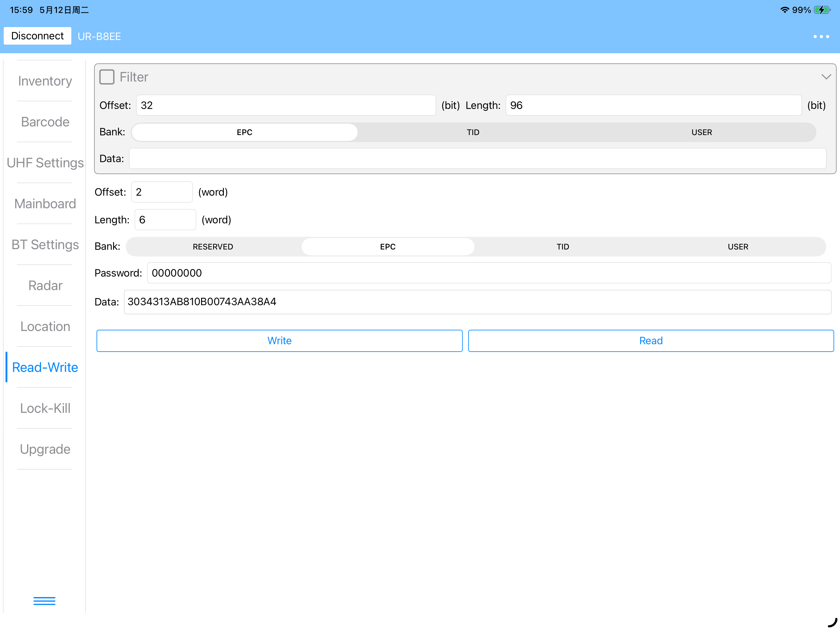840x630 pixels.
Task: Click the word Length field showing 6
Action: [x=165, y=220]
